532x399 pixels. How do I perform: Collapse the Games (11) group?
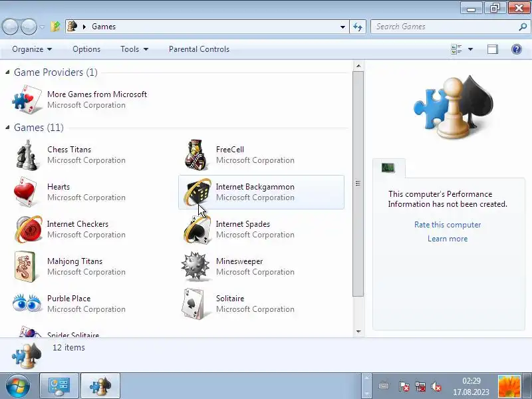coord(7,127)
